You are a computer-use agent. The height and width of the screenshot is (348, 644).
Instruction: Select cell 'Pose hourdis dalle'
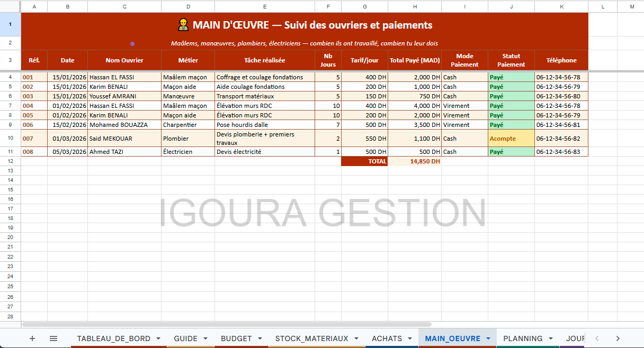click(265, 125)
